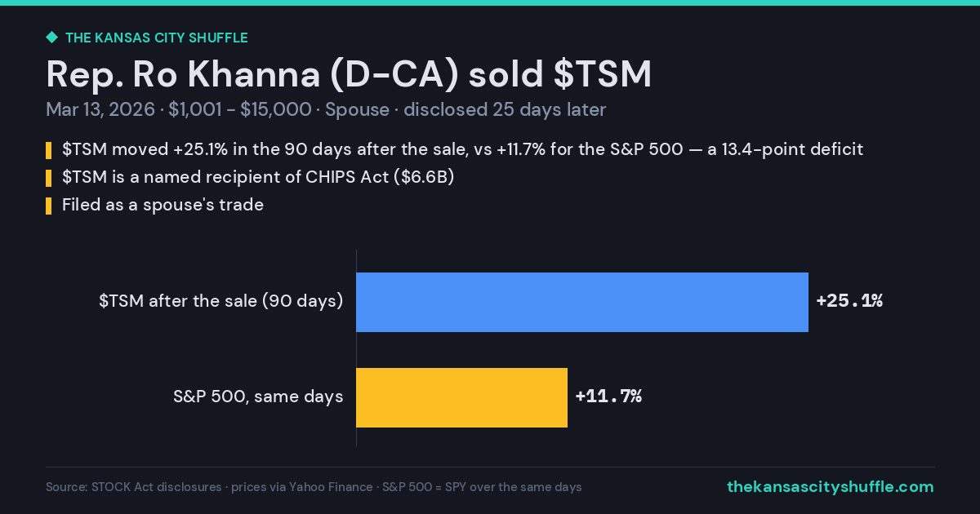Screen dimensions: 980x514
Task: Click yellow marker beside spouse's trade bullet
Action: pos(48,205)
